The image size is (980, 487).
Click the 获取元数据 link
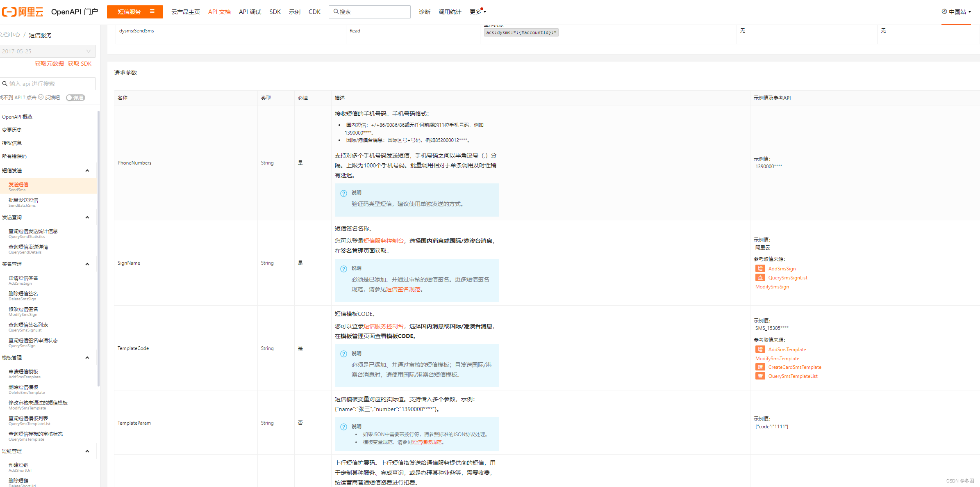(x=49, y=64)
